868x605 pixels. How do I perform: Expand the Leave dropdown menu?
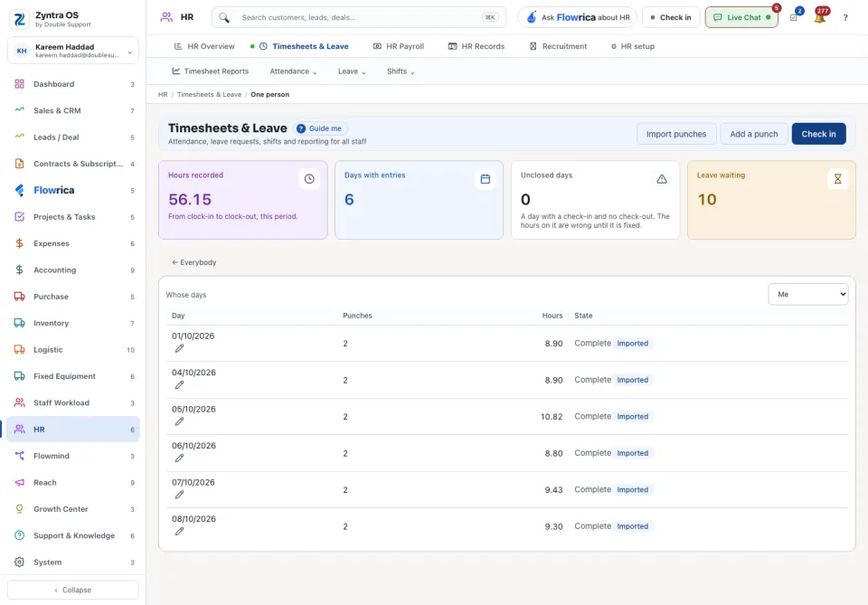coord(352,71)
